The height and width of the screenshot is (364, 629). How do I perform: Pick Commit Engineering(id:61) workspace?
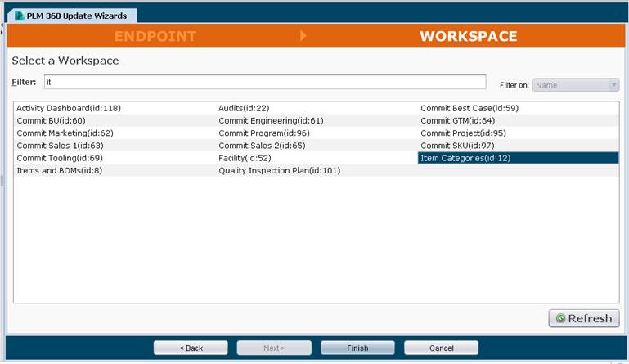[x=271, y=120]
